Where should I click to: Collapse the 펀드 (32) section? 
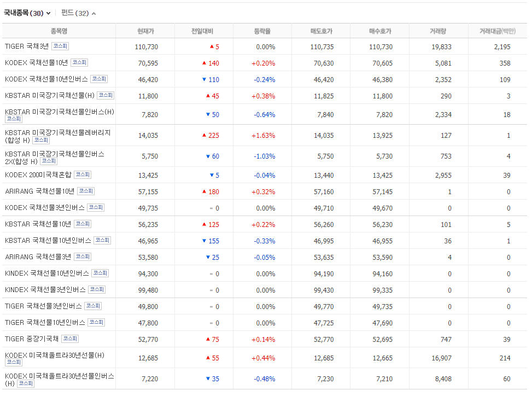click(78, 13)
